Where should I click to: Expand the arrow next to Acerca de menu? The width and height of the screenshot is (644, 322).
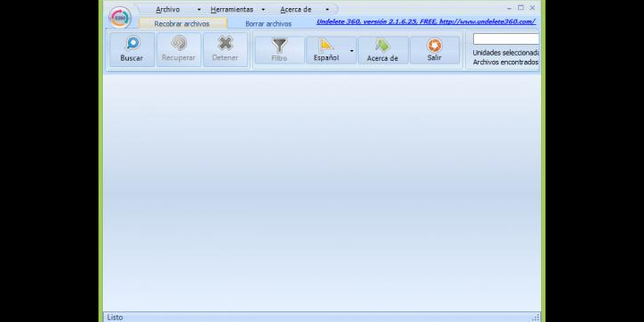click(327, 10)
